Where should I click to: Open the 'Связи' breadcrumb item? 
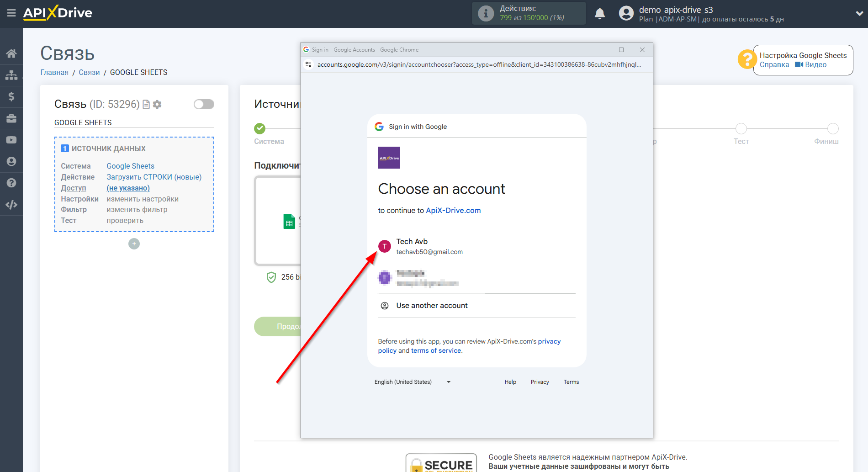[x=89, y=72]
